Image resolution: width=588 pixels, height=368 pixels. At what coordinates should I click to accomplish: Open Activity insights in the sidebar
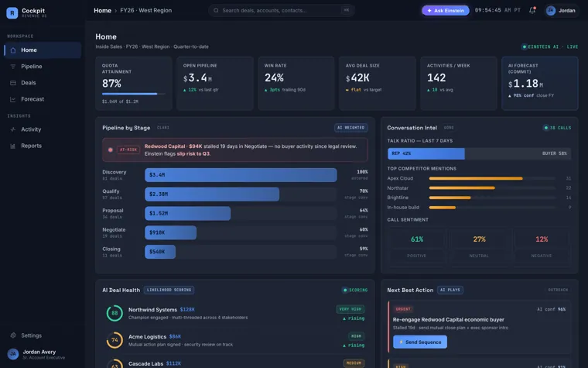point(43,129)
